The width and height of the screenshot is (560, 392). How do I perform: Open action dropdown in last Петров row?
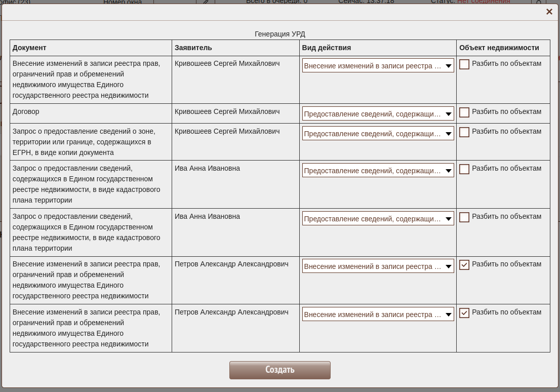378,315
